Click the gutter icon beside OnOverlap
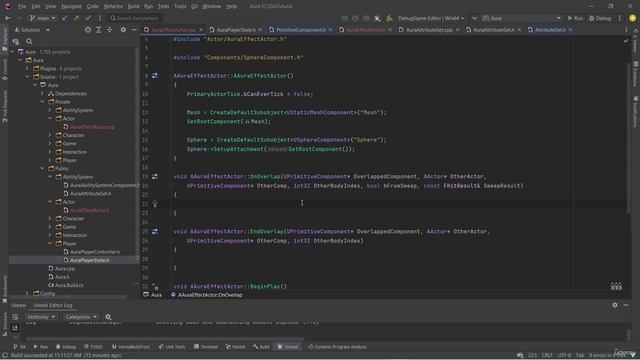This screenshot has height=360, width=640. coord(155,176)
